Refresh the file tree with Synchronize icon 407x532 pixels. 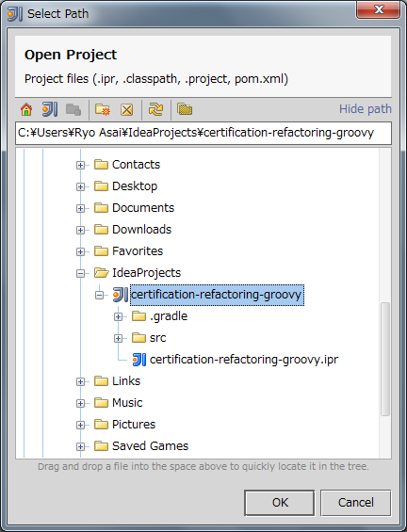(x=155, y=109)
